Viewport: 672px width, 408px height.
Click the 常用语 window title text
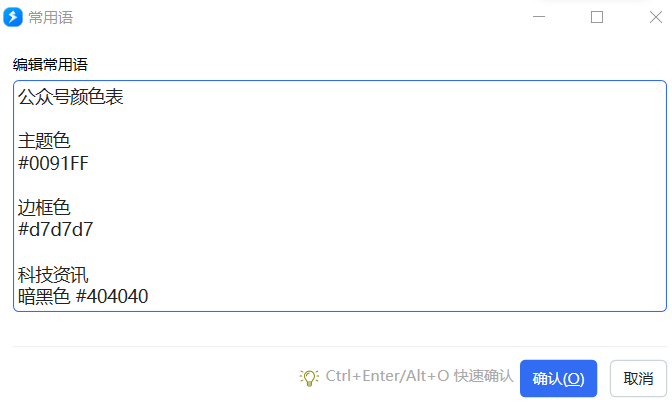click(x=51, y=18)
